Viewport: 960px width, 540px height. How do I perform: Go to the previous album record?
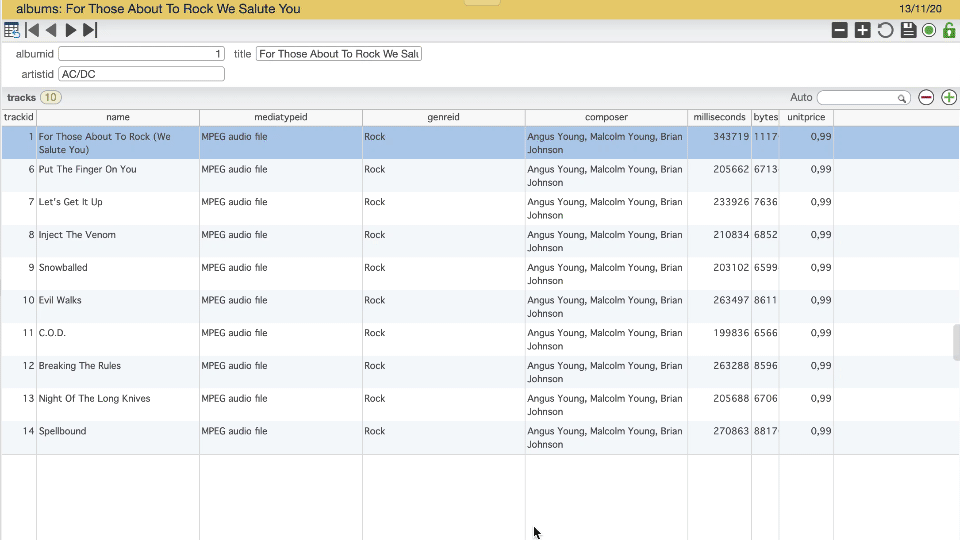[x=51, y=30]
